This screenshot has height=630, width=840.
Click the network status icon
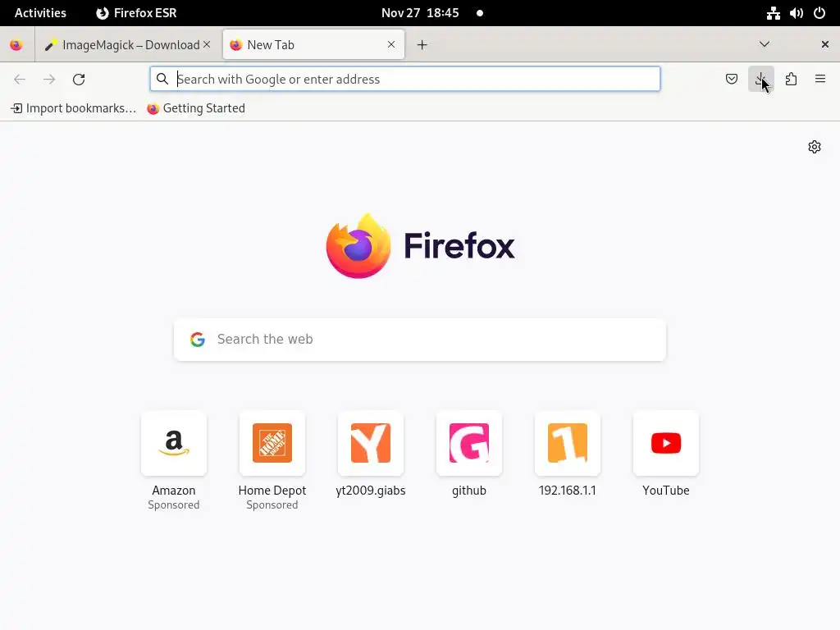click(773, 13)
